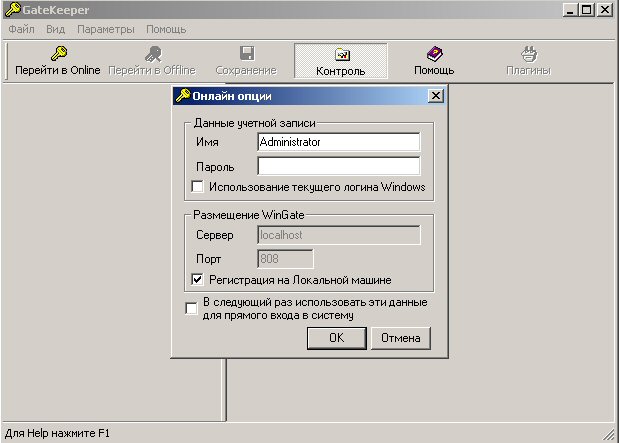Screen dimensions: 619x443
Task: Confirm the dialog with OK
Action: click(x=337, y=338)
